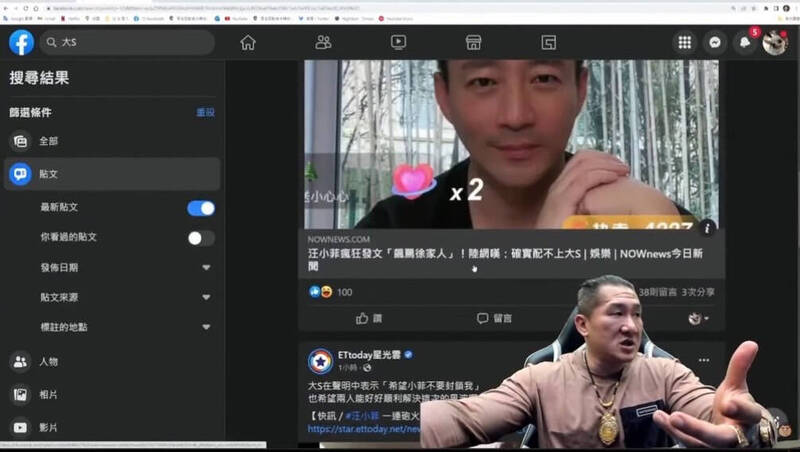Viewport: 800px width, 452px height.
Task: Click the 讚 like button
Action: (x=369, y=318)
